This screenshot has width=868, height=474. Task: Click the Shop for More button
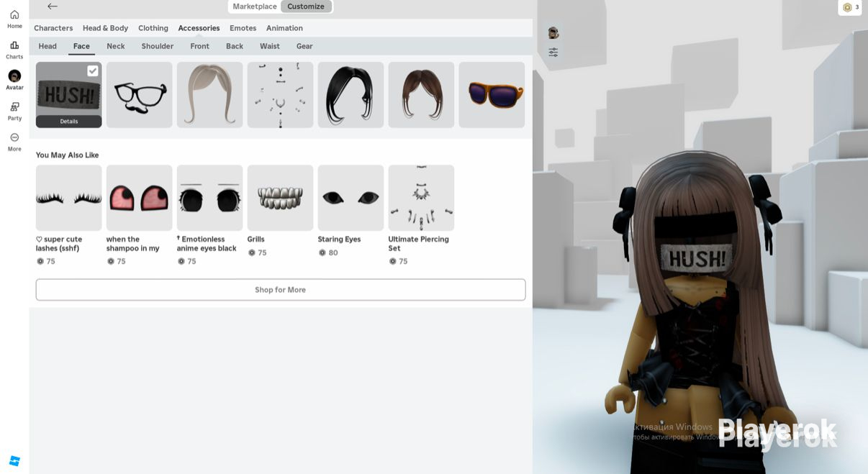(x=281, y=290)
